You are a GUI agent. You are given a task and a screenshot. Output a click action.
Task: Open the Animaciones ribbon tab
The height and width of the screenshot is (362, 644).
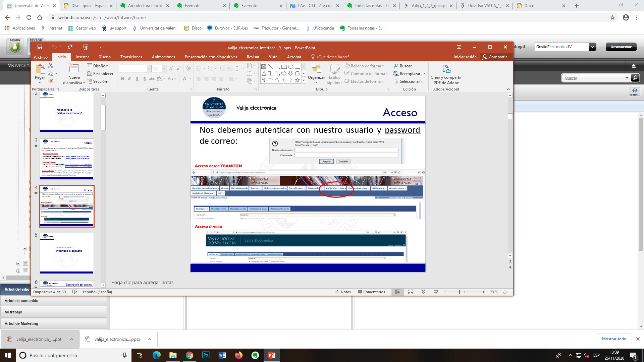164,57
